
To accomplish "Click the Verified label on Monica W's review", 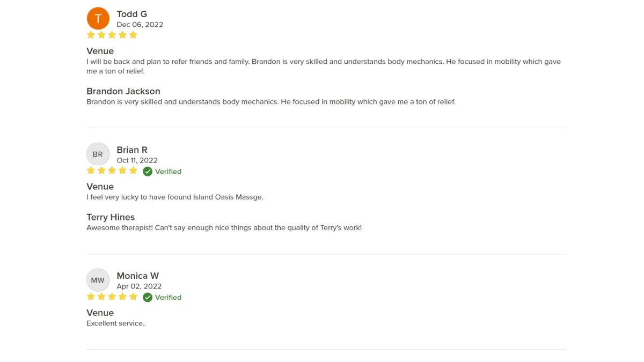I will [x=169, y=298].
